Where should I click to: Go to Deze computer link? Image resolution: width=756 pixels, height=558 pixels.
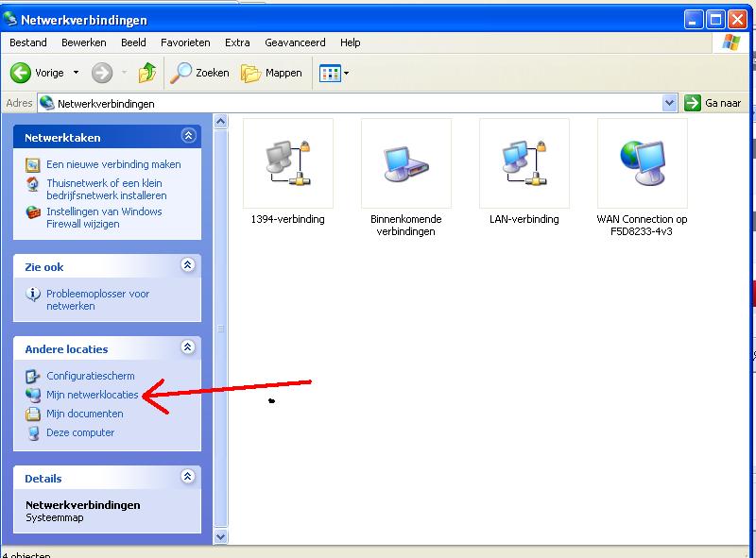coord(80,433)
